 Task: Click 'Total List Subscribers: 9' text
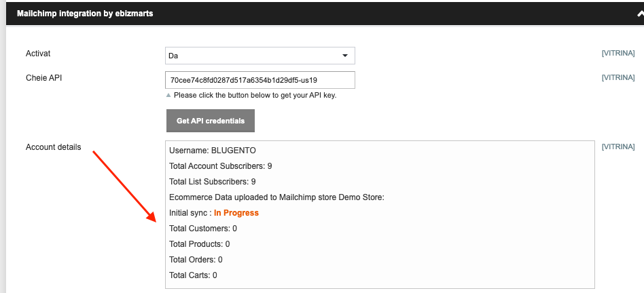(213, 182)
